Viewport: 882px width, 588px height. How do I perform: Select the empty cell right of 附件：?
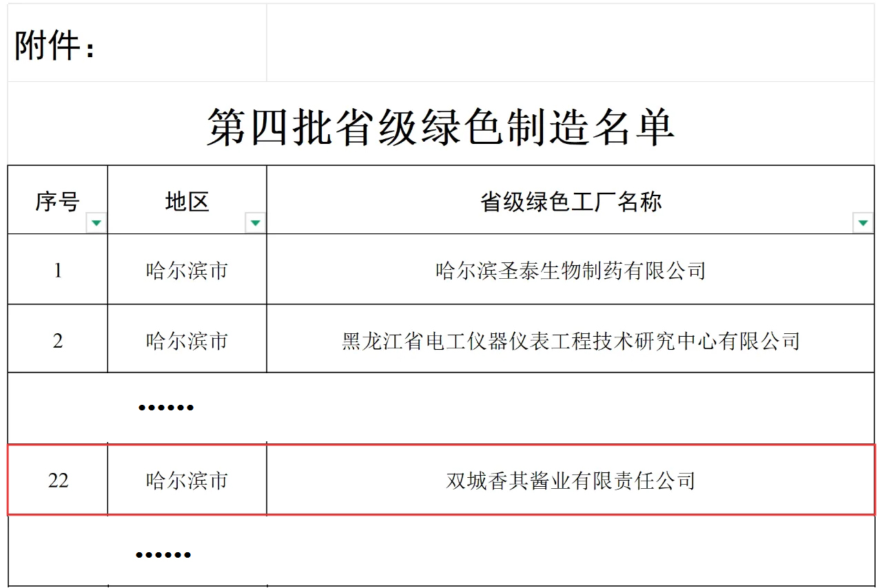(x=571, y=43)
